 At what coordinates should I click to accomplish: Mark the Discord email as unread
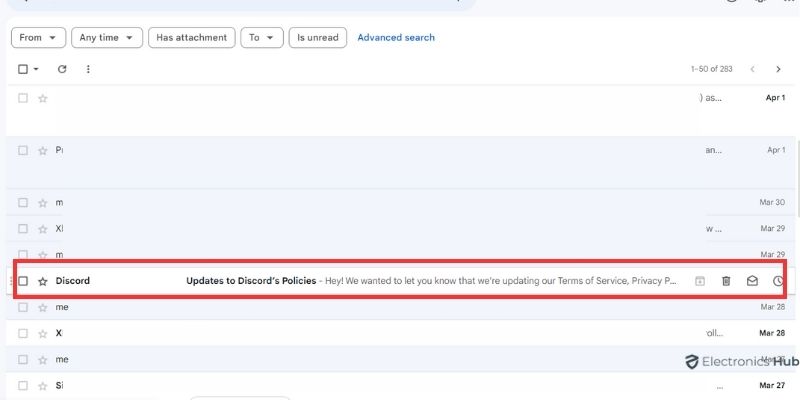[752, 281]
